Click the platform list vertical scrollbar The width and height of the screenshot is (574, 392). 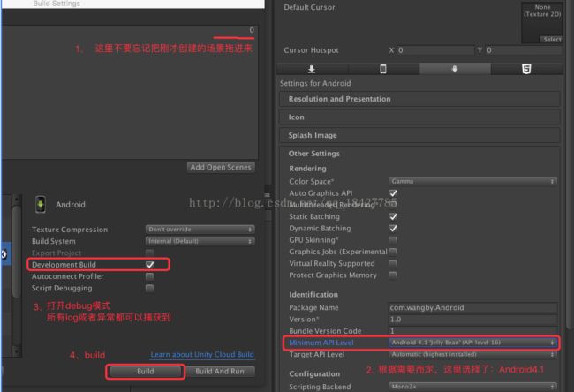click(17, 253)
